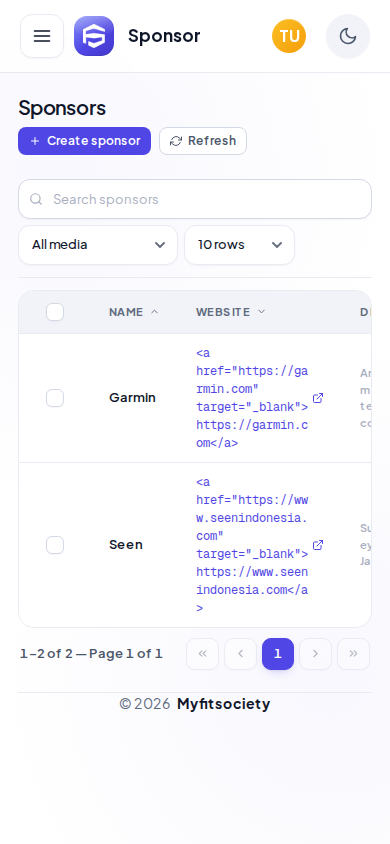Click the Create sponsor button

84,141
